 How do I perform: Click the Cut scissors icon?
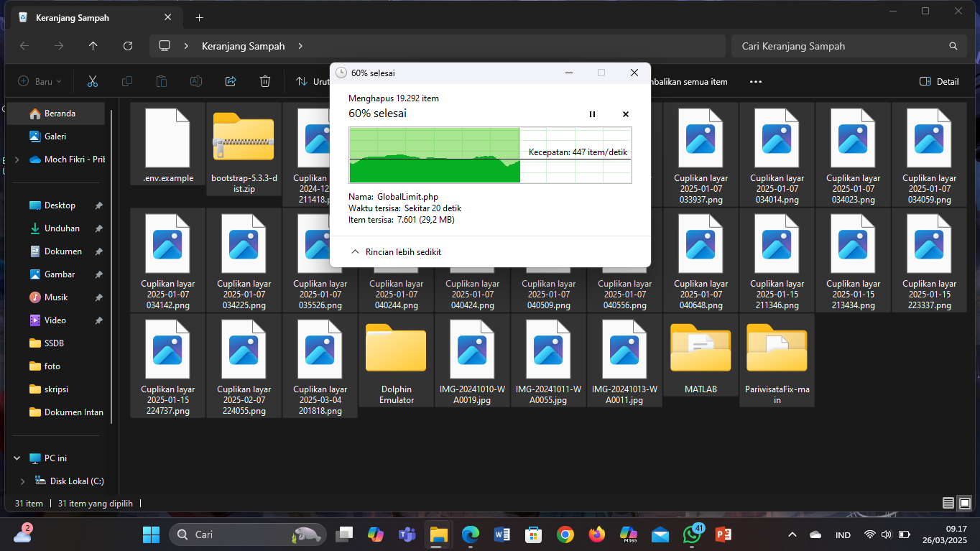(x=93, y=81)
